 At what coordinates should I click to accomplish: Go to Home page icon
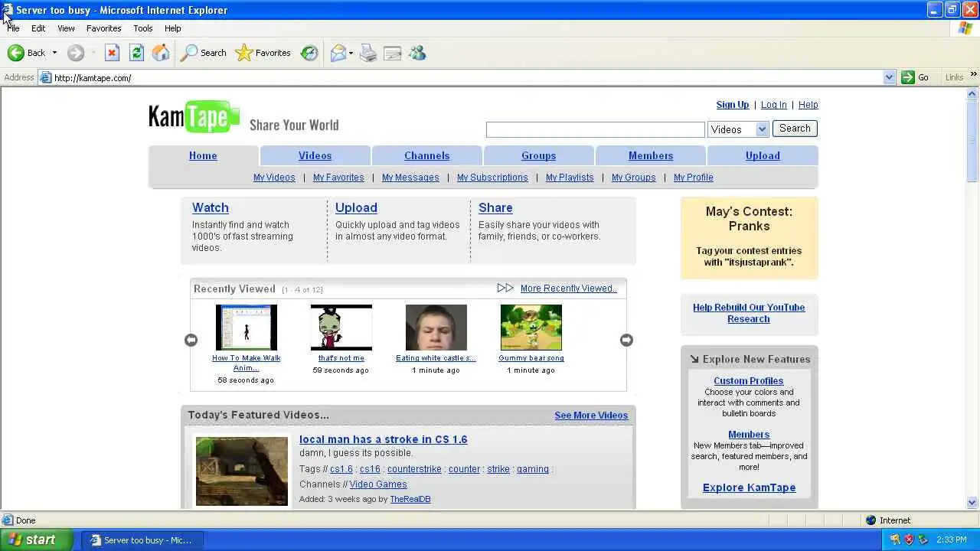tap(161, 53)
